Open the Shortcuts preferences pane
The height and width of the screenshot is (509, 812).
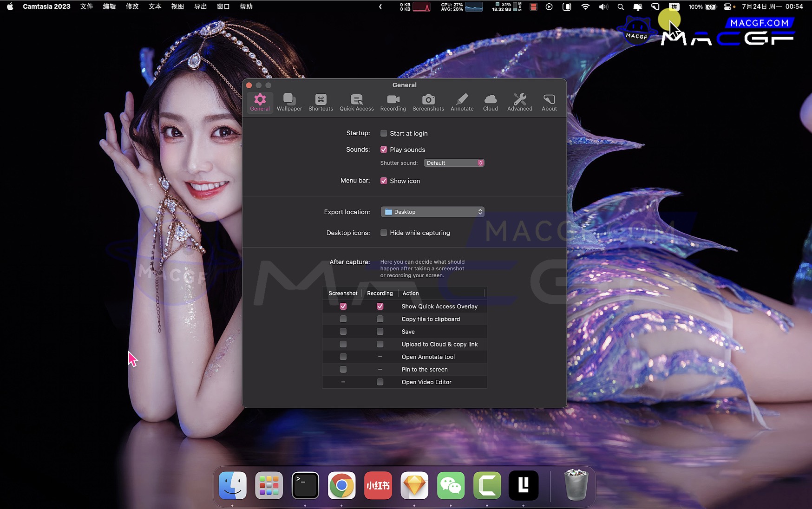pos(321,102)
